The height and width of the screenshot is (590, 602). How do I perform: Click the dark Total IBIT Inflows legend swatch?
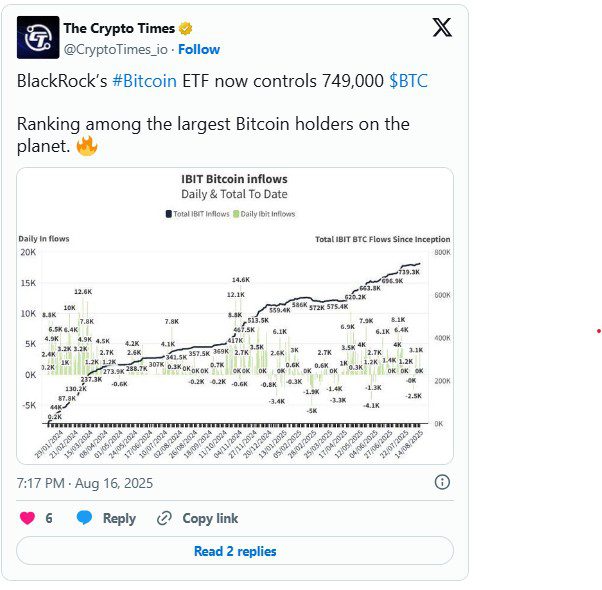(168, 214)
